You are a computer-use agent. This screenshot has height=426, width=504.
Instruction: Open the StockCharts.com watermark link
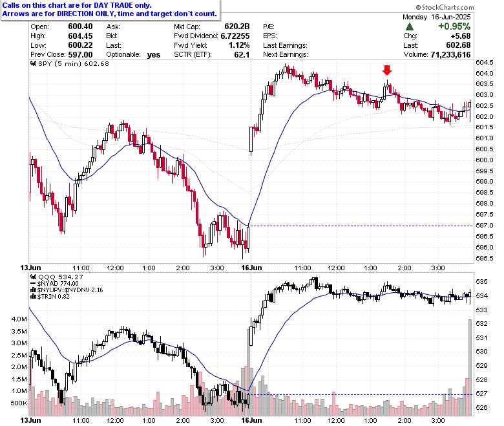coord(445,7)
